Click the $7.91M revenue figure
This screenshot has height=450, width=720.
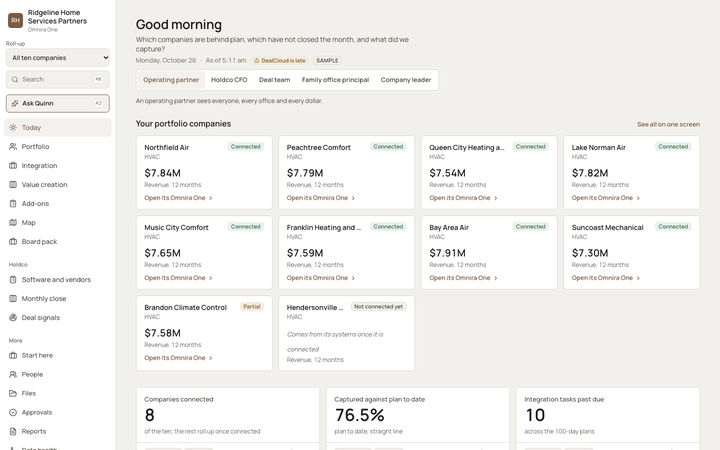tap(447, 253)
